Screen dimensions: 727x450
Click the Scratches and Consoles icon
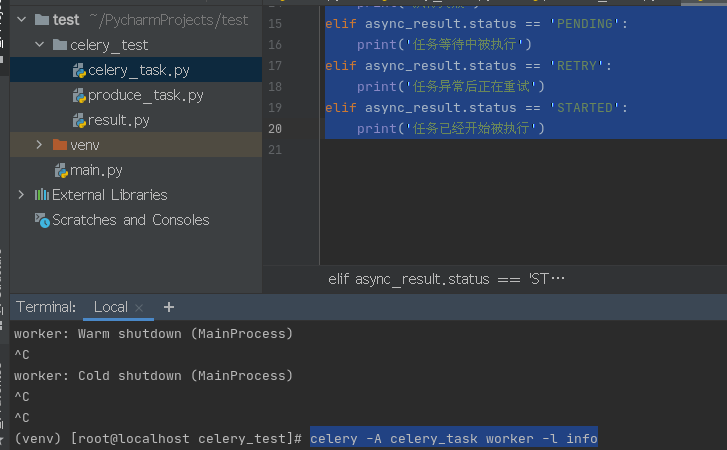coord(42,220)
